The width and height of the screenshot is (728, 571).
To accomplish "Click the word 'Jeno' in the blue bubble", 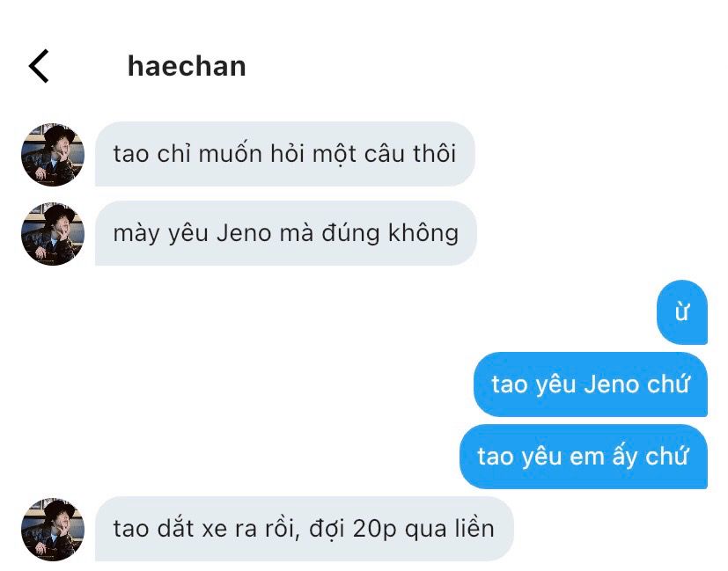I will [611, 384].
